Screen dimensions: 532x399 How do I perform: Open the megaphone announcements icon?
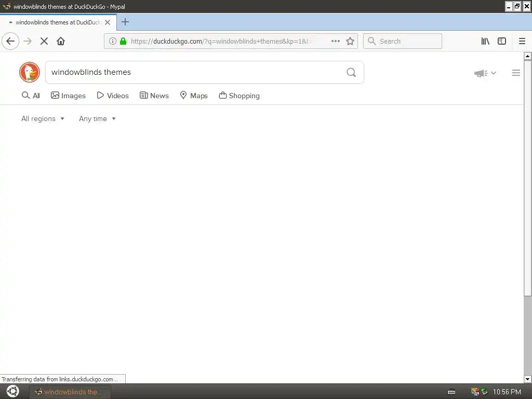[481, 73]
